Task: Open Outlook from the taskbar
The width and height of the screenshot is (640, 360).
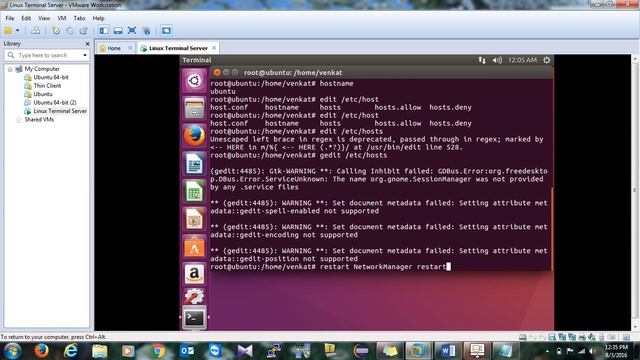Action: (x=187, y=351)
